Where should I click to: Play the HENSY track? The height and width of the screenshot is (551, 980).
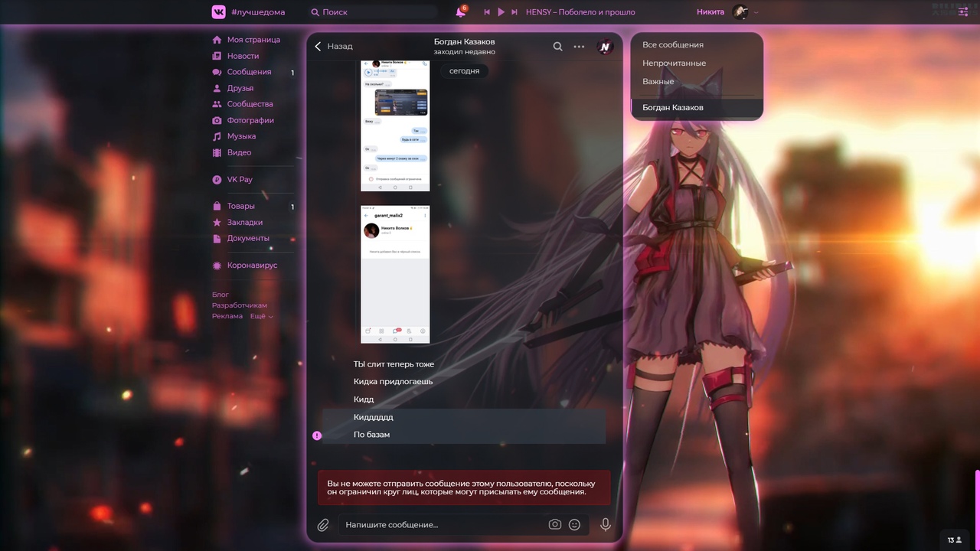501,12
